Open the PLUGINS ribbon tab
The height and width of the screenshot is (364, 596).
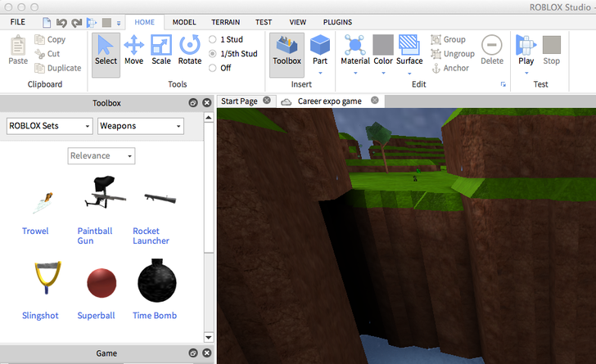pos(337,22)
